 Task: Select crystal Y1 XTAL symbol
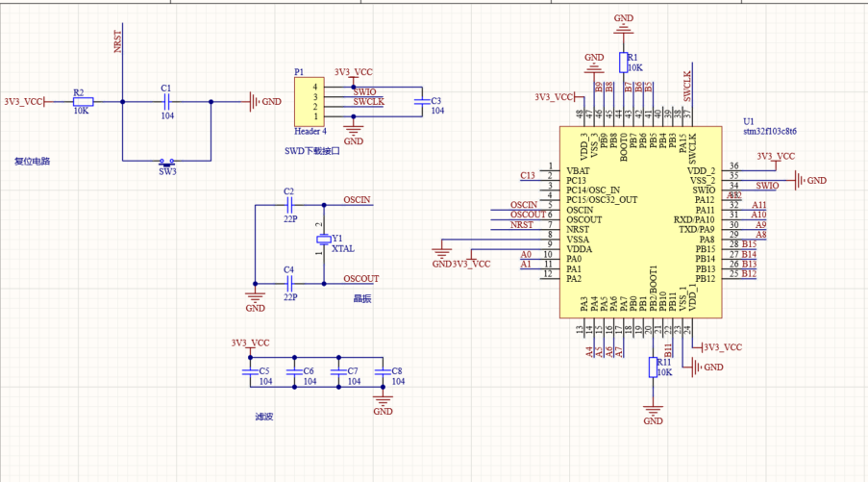coord(324,240)
